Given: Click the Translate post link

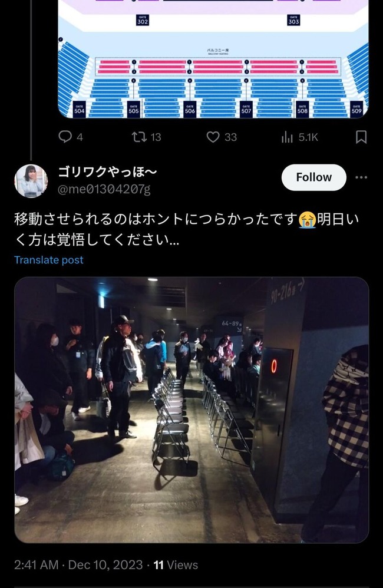Looking at the screenshot, I should [49, 260].
